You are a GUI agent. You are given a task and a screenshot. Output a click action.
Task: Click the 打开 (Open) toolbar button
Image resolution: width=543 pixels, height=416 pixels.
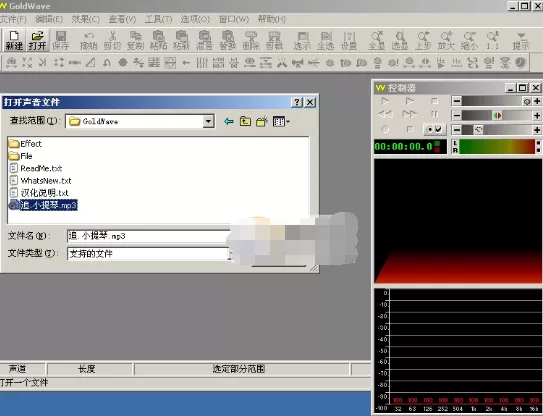pos(37,40)
